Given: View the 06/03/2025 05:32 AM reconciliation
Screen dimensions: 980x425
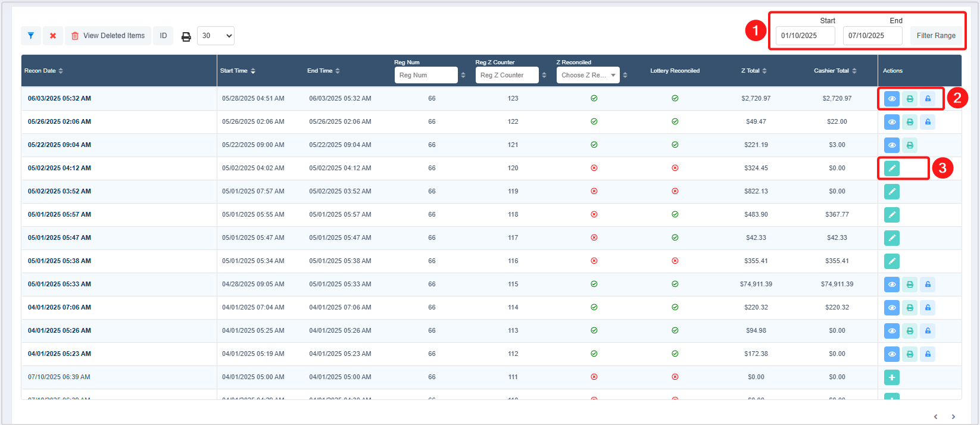Looking at the screenshot, I should point(891,99).
